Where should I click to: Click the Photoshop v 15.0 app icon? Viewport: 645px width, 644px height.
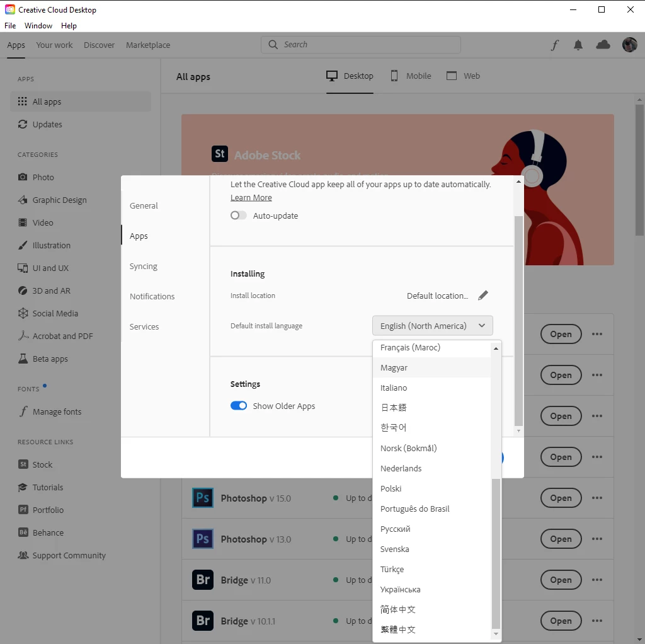pyautogui.click(x=203, y=498)
